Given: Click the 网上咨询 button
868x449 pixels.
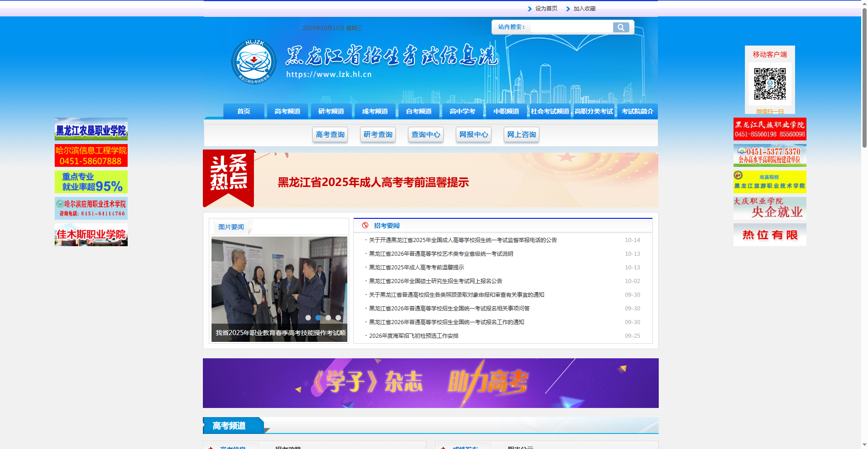Looking at the screenshot, I should (521, 134).
